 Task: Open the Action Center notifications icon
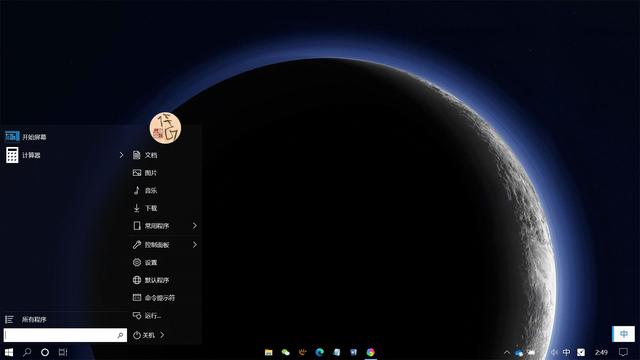(623, 352)
